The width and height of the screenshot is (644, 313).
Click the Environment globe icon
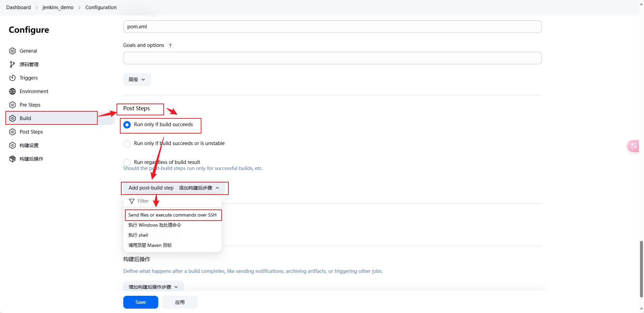point(12,91)
